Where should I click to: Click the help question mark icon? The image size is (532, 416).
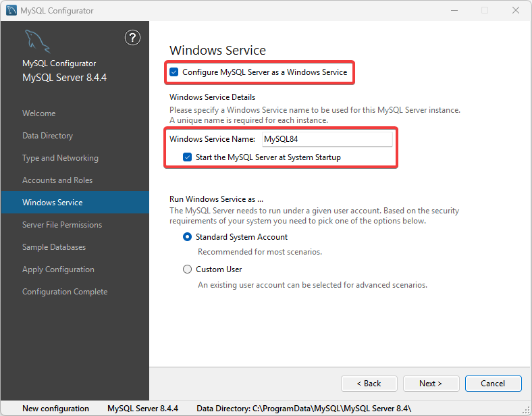[x=133, y=38]
